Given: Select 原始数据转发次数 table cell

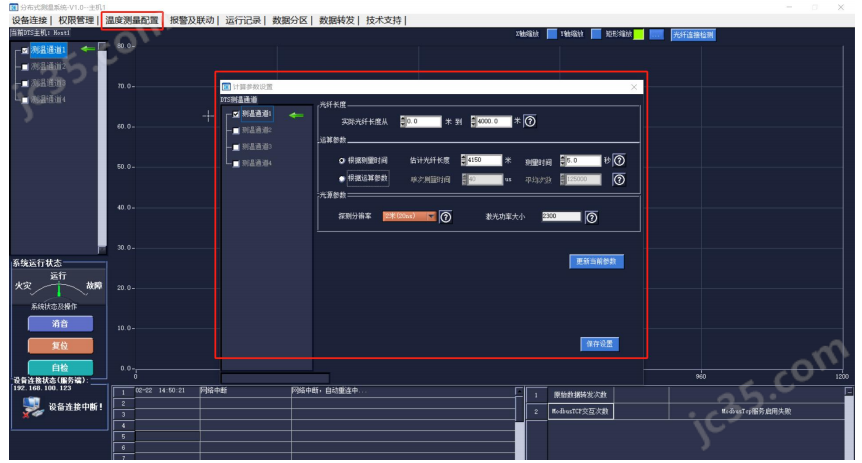Looking at the screenshot, I should click(x=581, y=395).
